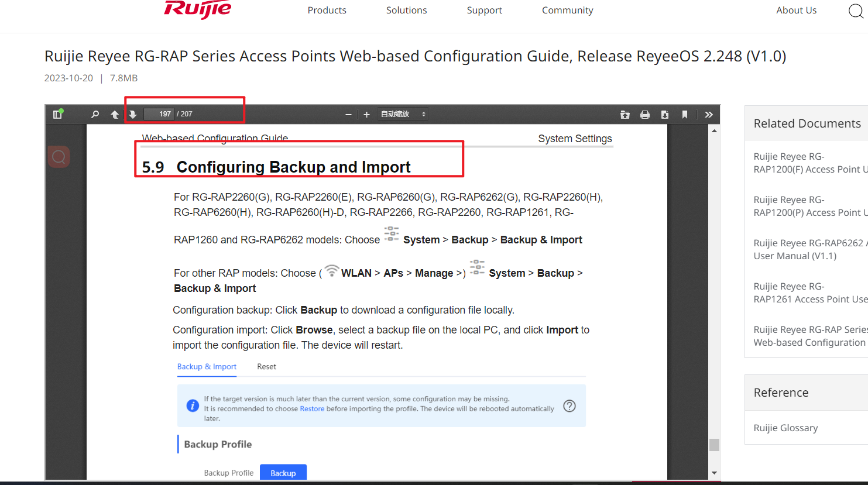This screenshot has width=868, height=485.
Task: Click the blue Backup button
Action: pyautogui.click(x=283, y=473)
